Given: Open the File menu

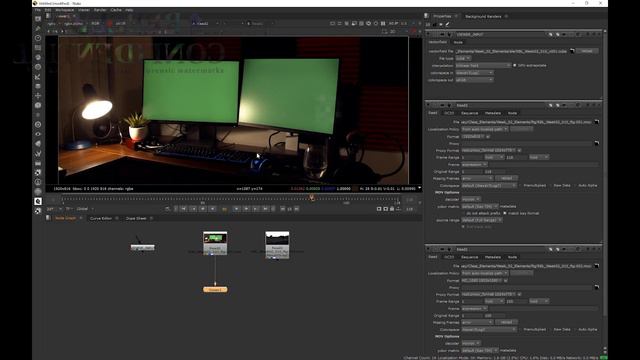Looking at the screenshot, I should [x=38, y=10].
